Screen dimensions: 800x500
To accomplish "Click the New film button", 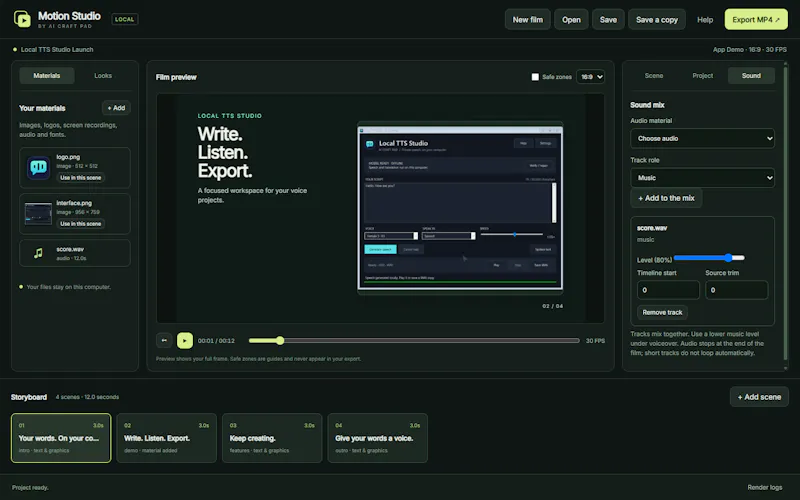I will [x=528, y=19].
